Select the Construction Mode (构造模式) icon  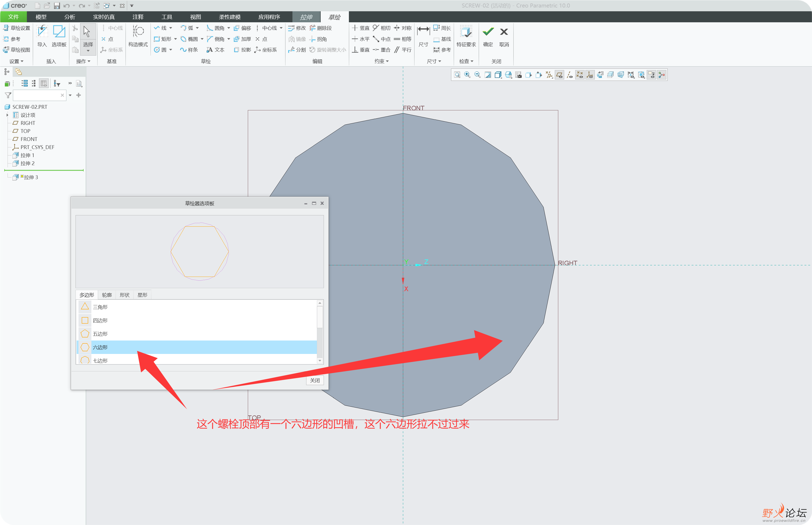[138, 35]
